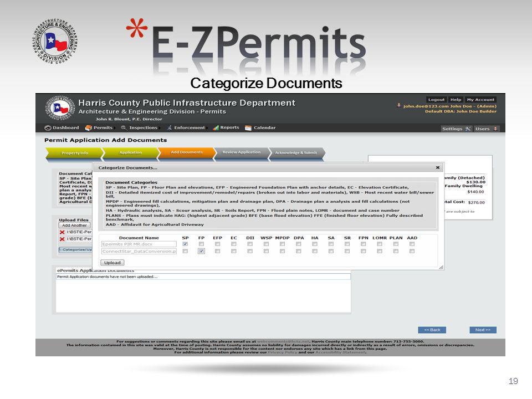Click the << Back button
532x399 pixels.
pos(432,330)
